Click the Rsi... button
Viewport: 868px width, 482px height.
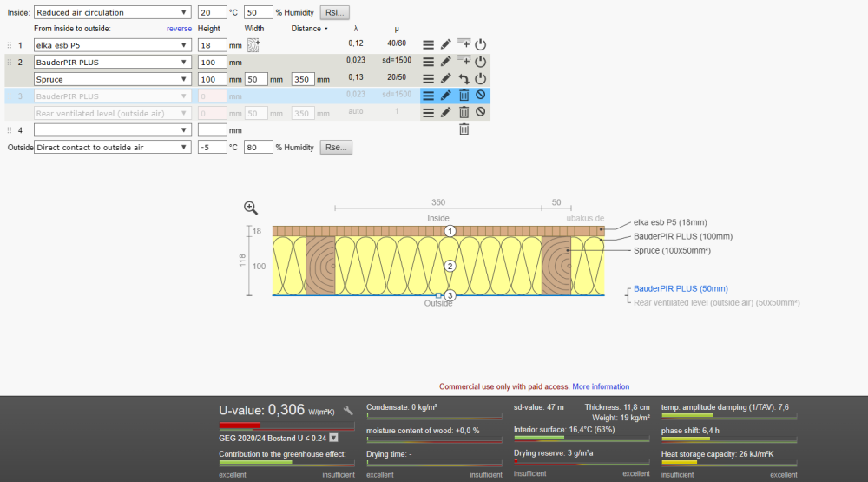[x=334, y=12]
